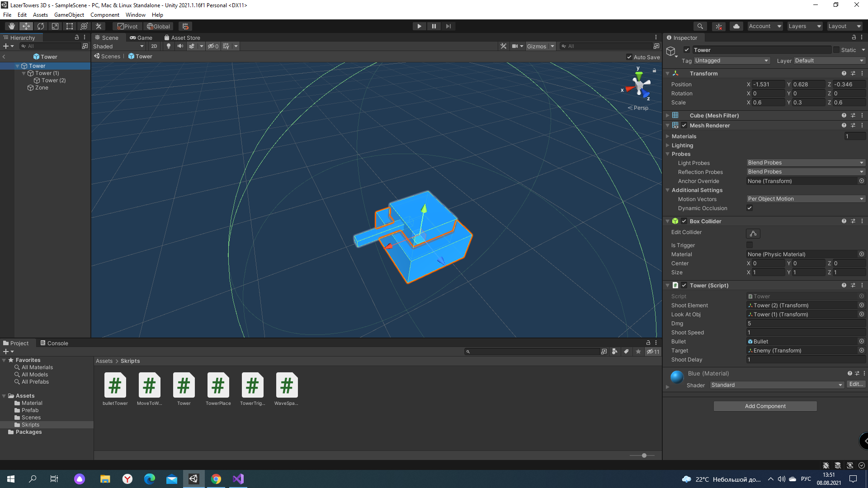Viewport: 868px width, 488px height.
Task: Expand the Lighting section
Action: [682, 145]
